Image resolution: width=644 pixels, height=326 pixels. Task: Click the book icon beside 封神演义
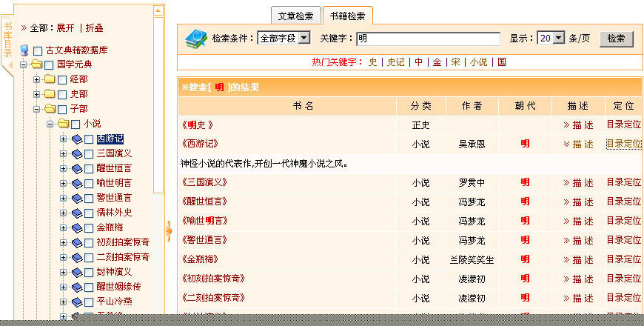click(x=77, y=272)
